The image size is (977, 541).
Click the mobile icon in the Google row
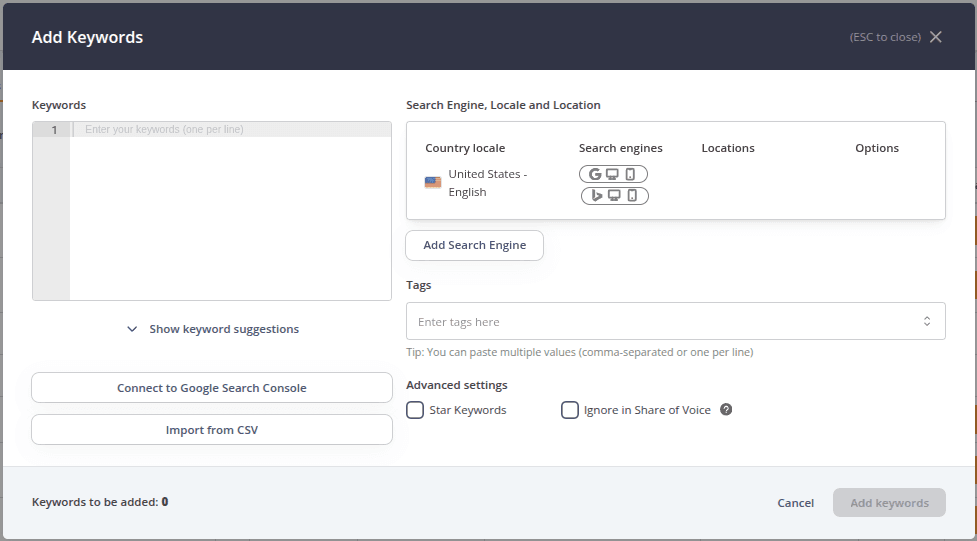(x=630, y=175)
